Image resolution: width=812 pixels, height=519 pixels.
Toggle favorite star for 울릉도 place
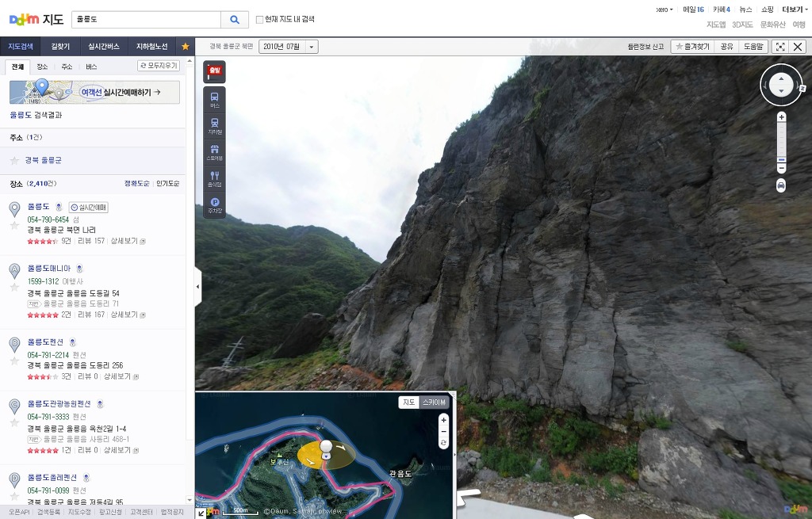pyautogui.click(x=14, y=225)
